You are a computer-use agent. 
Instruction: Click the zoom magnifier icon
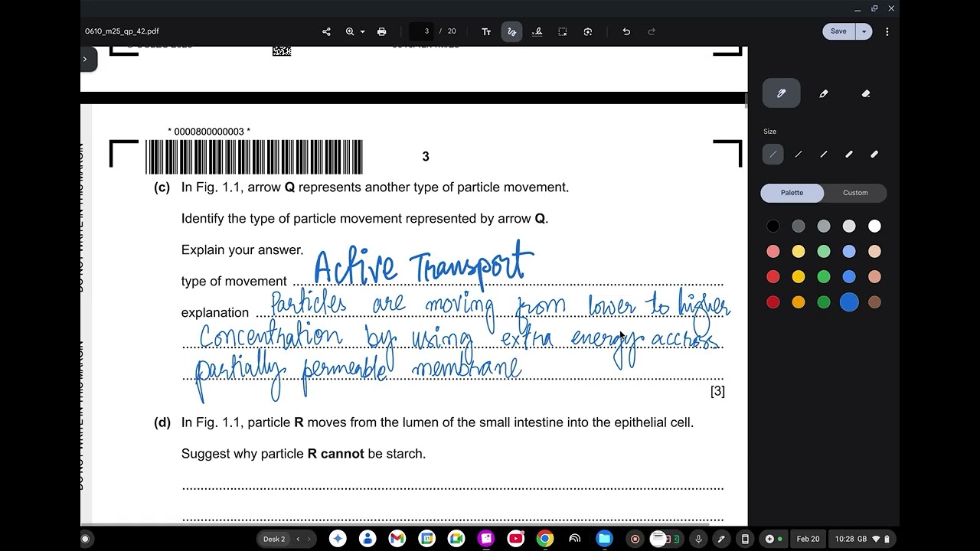point(350,31)
